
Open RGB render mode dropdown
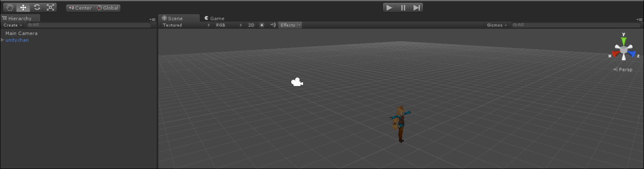(229, 25)
